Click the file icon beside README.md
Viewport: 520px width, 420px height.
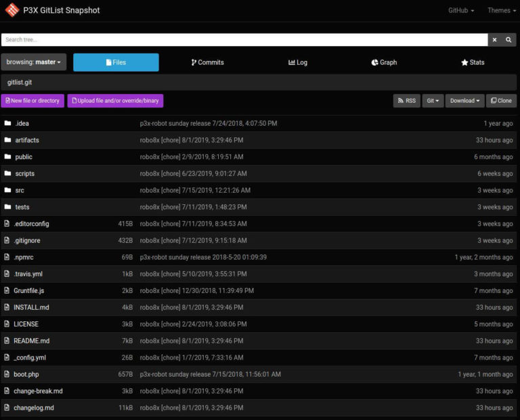(x=7, y=340)
